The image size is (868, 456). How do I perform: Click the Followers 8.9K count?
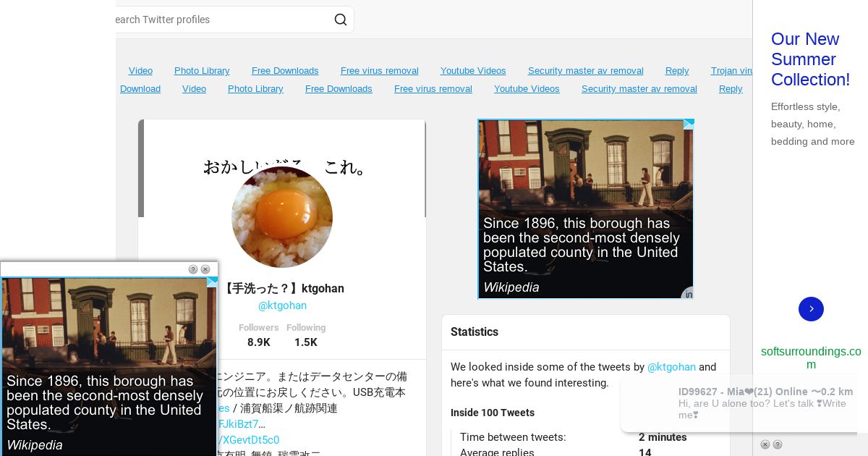click(258, 335)
